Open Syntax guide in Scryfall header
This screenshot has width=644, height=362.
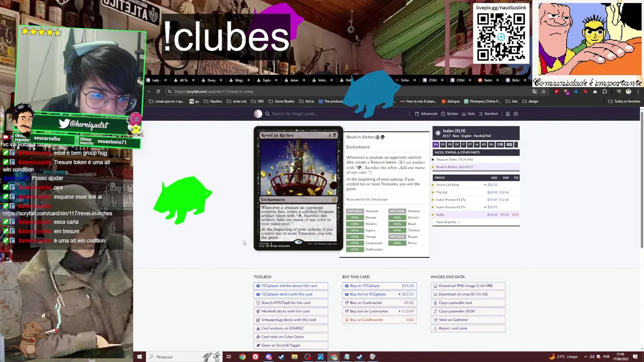coord(450,114)
